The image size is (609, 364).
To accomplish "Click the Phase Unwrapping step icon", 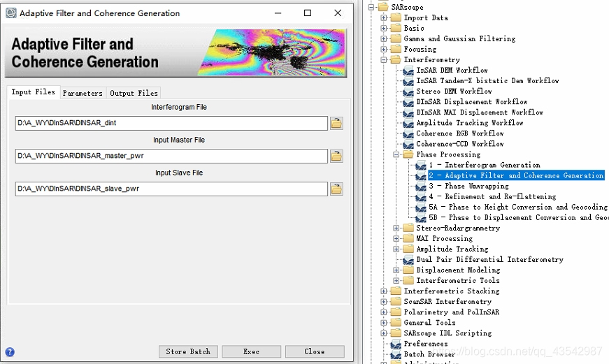I will pos(421,187).
